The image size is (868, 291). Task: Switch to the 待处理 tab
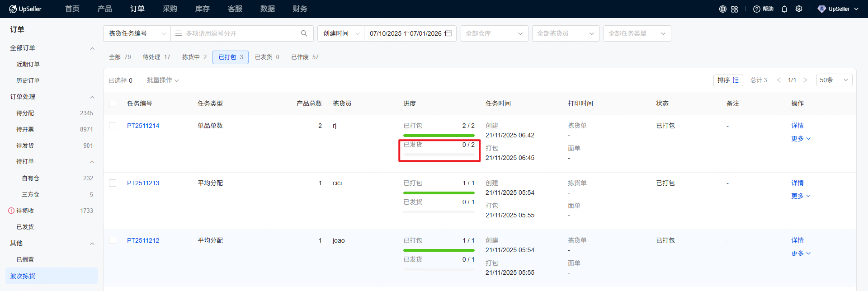click(x=156, y=57)
